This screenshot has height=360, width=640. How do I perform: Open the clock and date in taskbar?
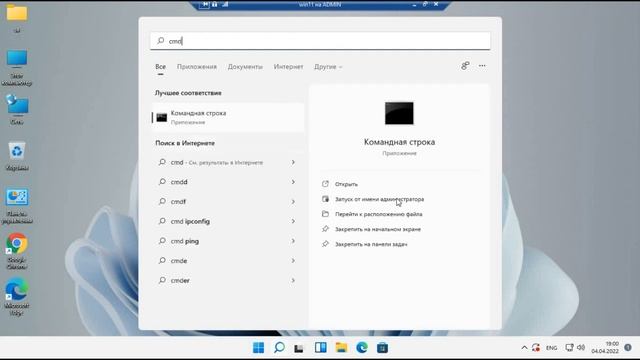pyautogui.click(x=605, y=348)
